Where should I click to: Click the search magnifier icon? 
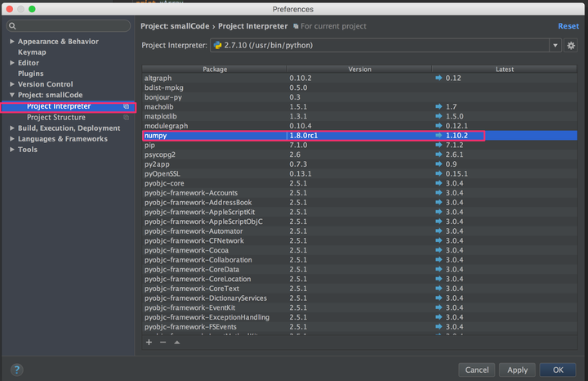pos(12,26)
